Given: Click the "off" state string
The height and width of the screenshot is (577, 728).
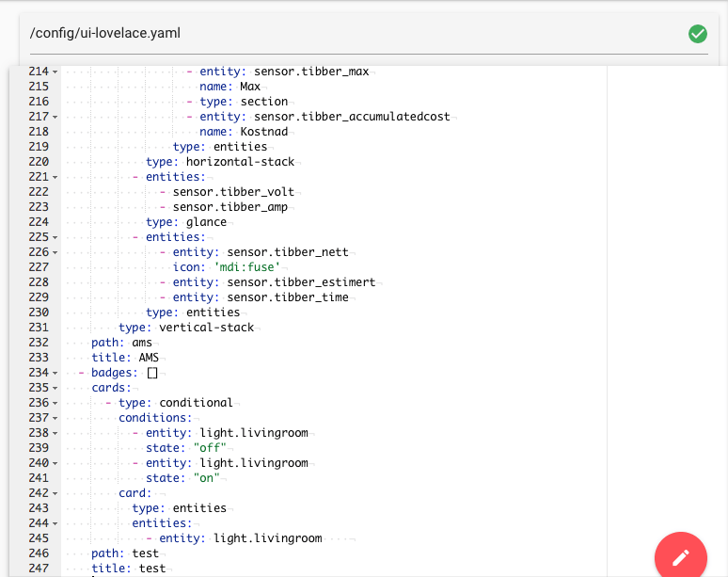Looking at the screenshot, I should [x=210, y=448].
